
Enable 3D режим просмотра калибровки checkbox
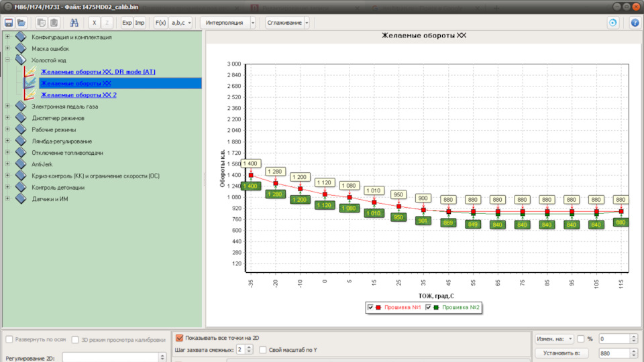tap(75, 339)
